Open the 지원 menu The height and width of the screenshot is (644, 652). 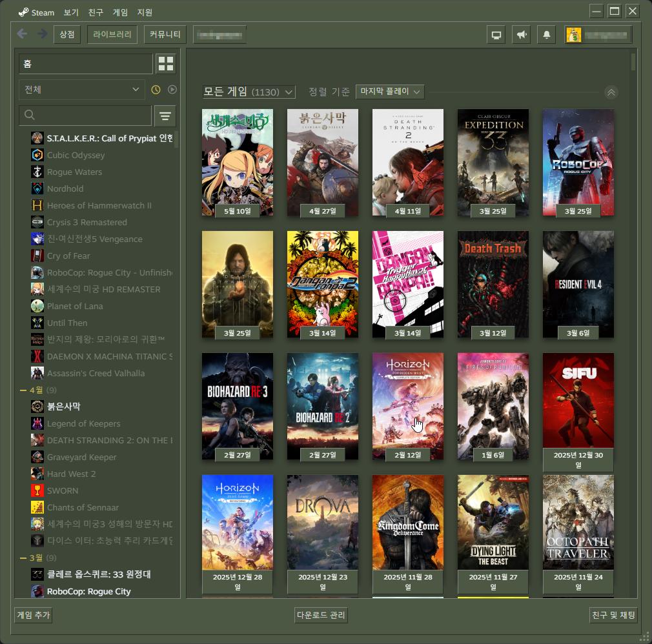coord(145,12)
